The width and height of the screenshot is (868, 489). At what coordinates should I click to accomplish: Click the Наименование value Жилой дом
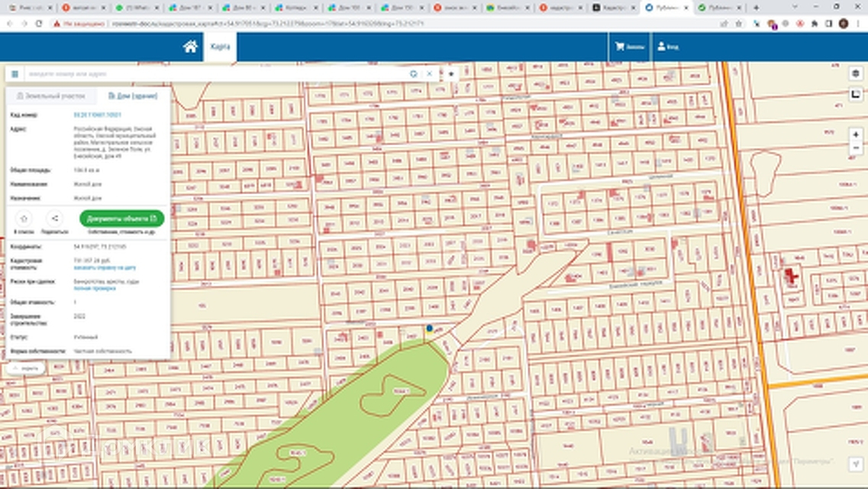point(88,184)
